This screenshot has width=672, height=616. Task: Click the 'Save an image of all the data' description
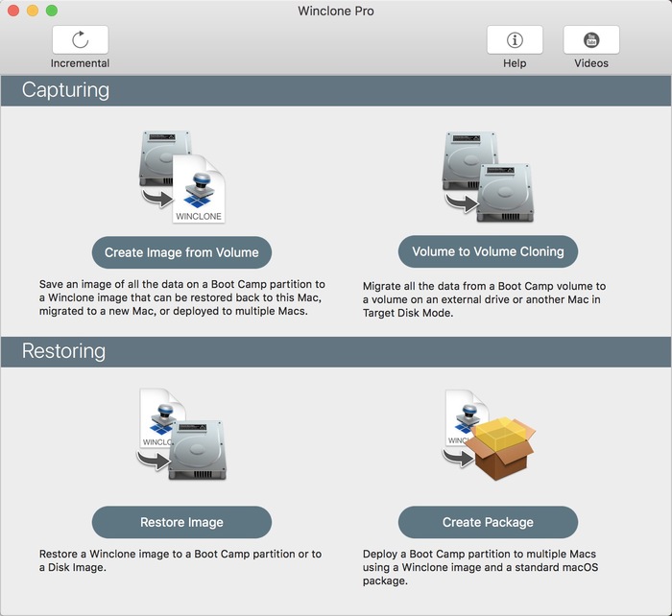(182, 297)
